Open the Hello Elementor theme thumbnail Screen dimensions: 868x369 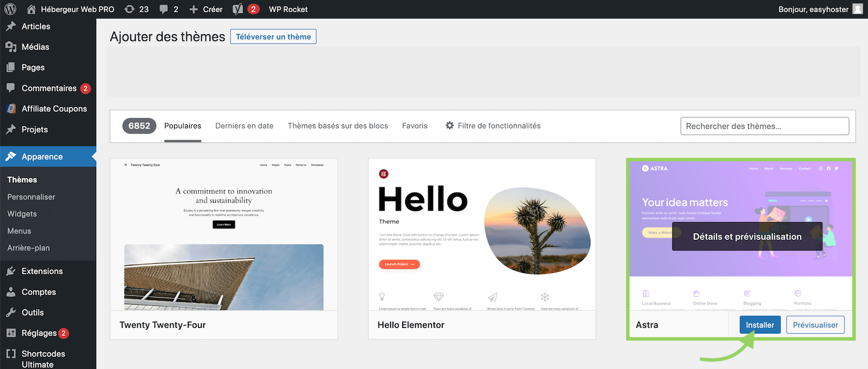[481, 234]
